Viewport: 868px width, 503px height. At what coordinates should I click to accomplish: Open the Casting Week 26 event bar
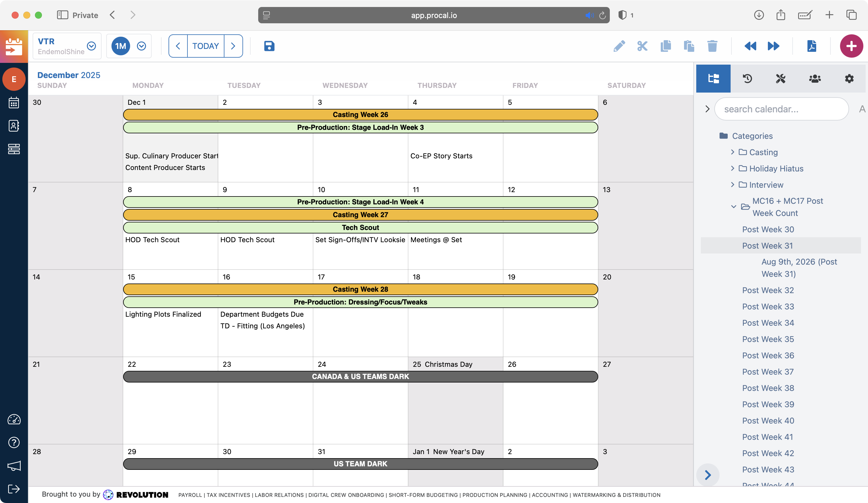(360, 114)
